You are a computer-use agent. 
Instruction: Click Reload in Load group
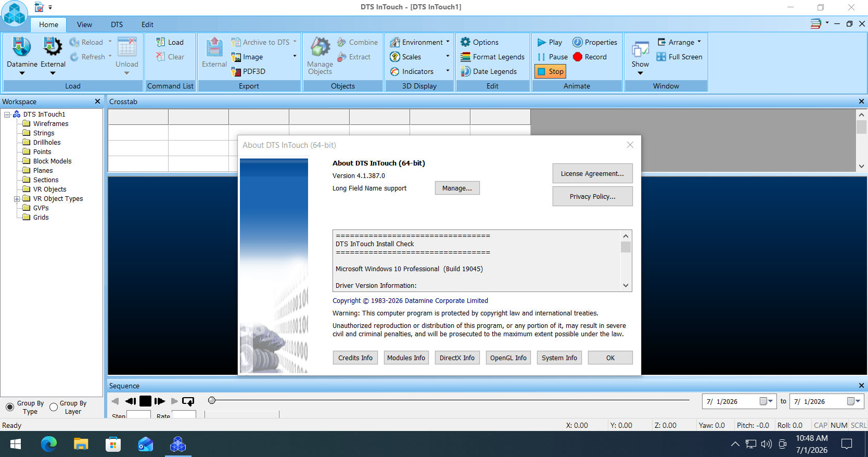(86, 42)
